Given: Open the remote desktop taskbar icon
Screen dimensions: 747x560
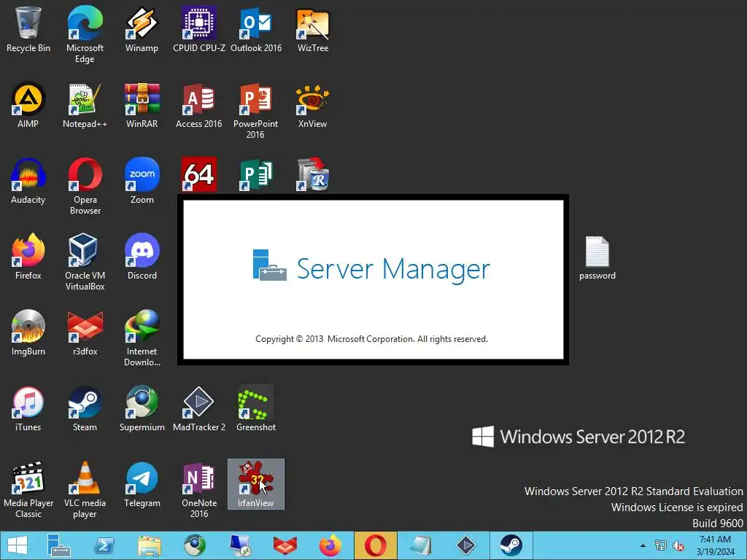Looking at the screenshot, I should (x=240, y=545).
